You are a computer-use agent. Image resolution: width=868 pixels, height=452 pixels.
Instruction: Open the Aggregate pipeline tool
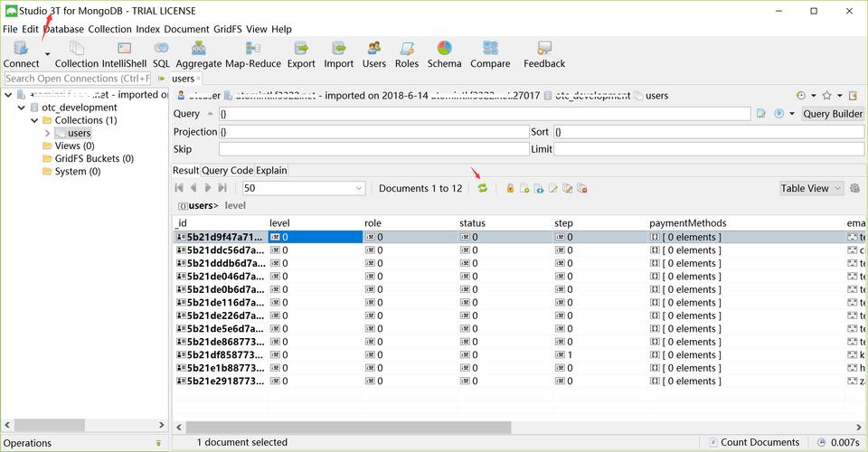[198, 49]
